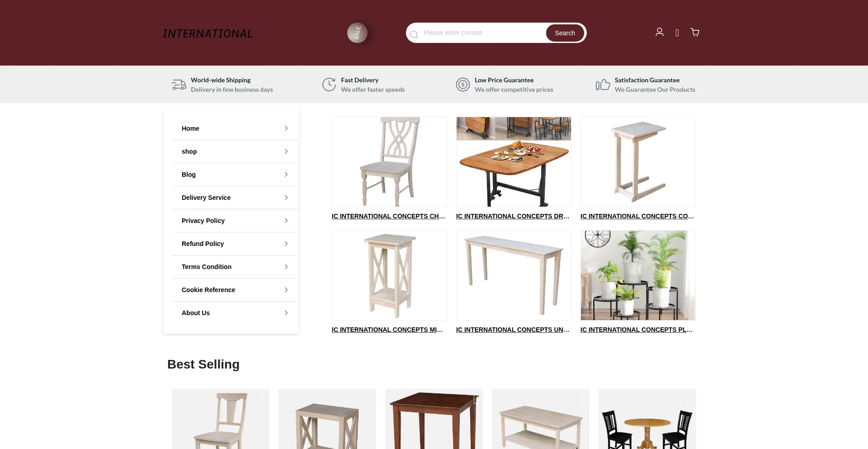Expand the shop menu chevron
This screenshot has height=449, width=868.
286,151
